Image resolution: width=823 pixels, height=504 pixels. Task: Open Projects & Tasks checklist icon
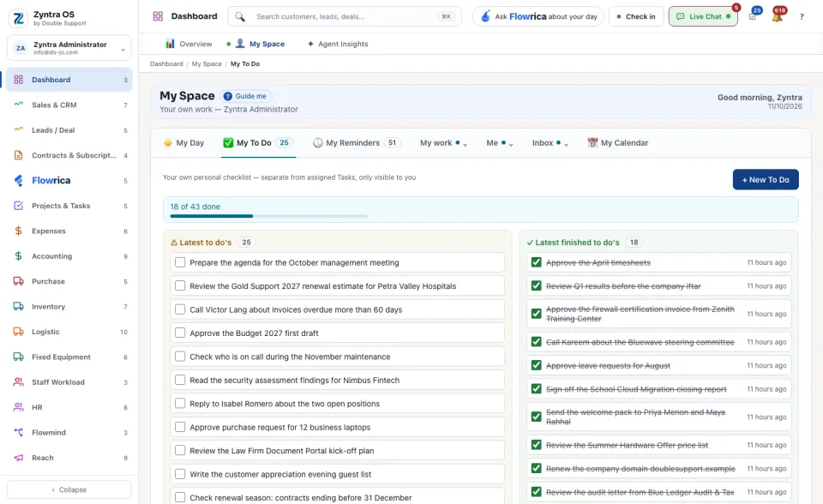pos(18,205)
